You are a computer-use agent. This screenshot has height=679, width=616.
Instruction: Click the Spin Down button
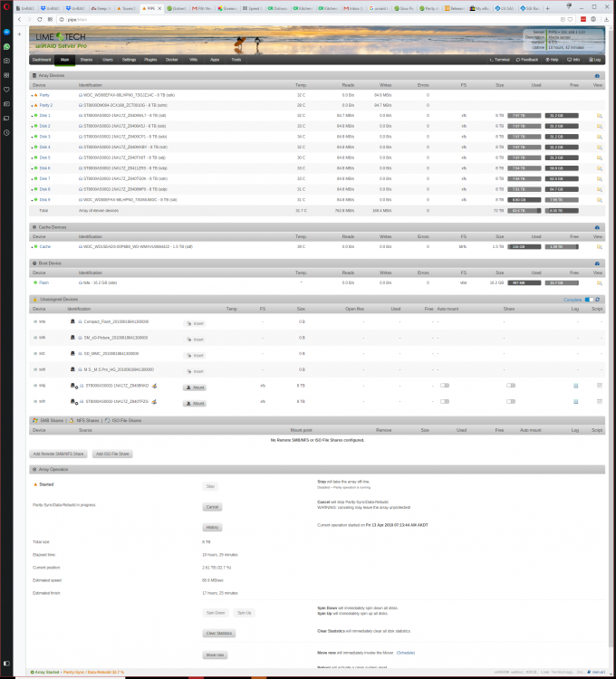click(216, 613)
